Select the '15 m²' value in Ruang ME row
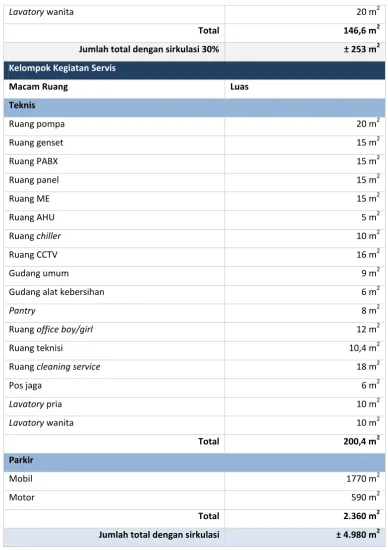This screenshot has width=388, height=550. (x=368, y=198)
